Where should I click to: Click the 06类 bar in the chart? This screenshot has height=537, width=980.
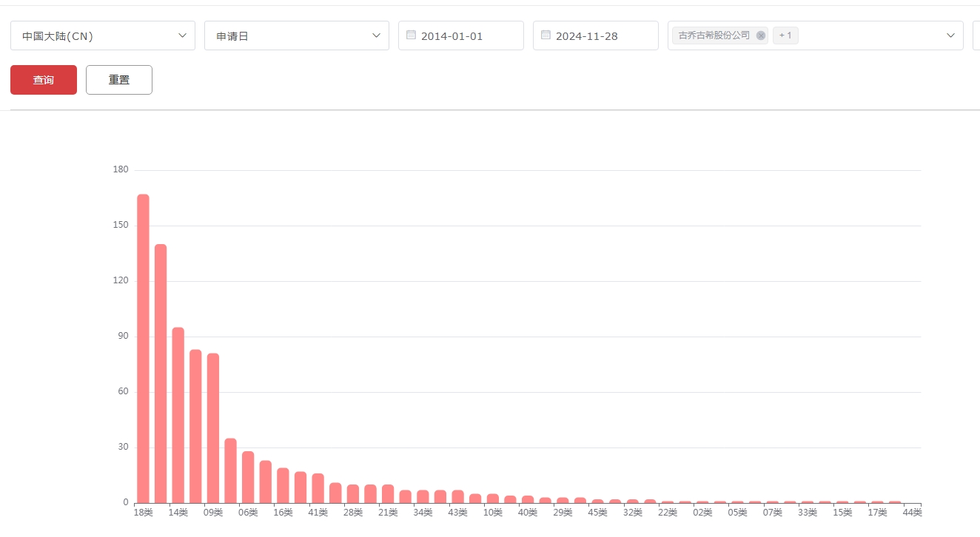click(248, 477)
